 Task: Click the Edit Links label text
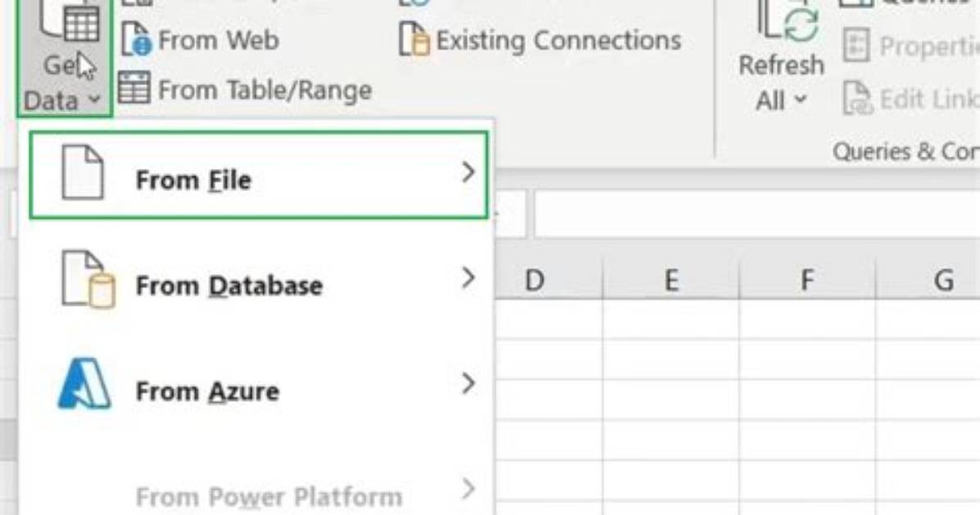pos(928,99)
